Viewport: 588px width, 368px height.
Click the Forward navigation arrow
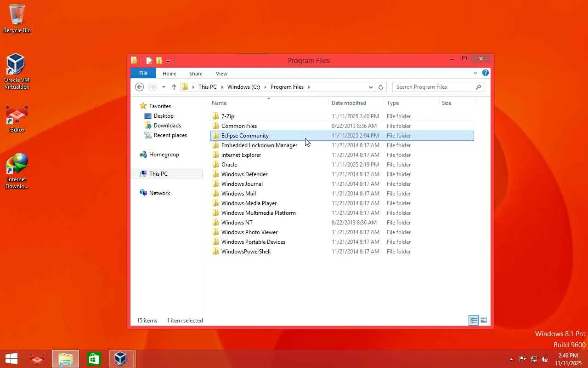pos(153,87)
